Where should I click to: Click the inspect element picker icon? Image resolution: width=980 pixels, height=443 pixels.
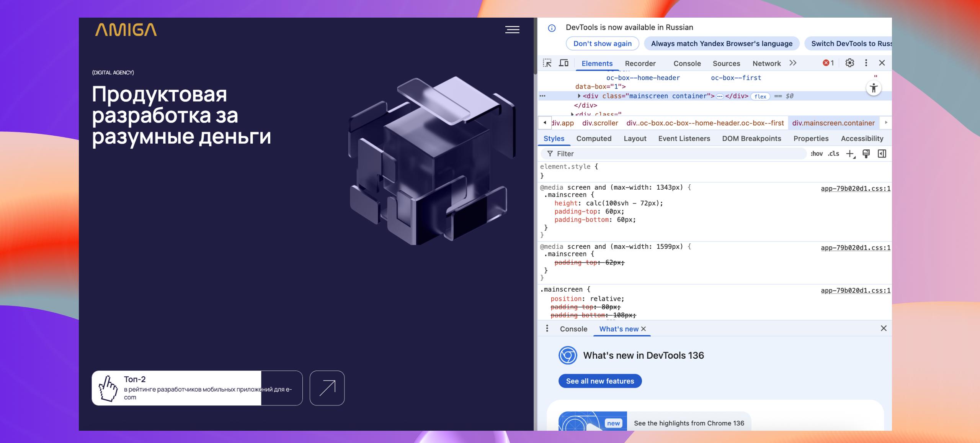(547, 63)
